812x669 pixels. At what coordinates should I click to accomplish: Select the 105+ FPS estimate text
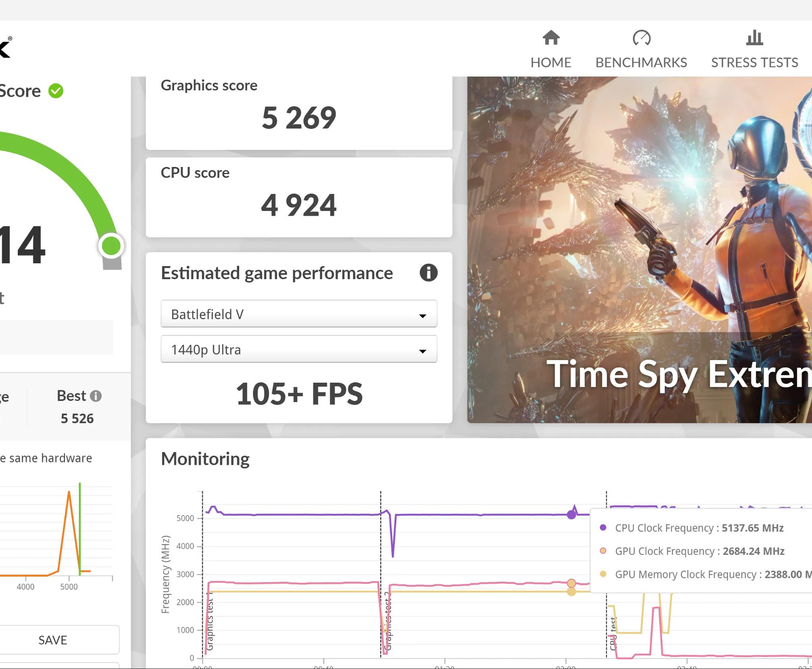(299, 394)
